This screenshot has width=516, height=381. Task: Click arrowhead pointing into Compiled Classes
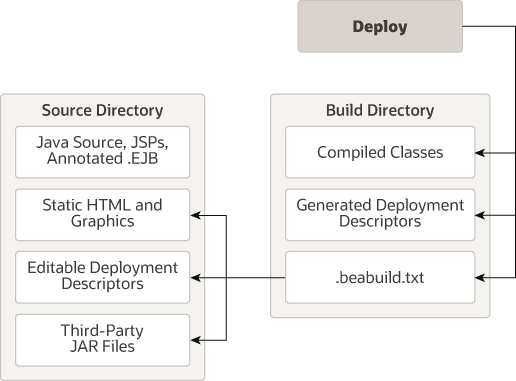tap(480, 153)
